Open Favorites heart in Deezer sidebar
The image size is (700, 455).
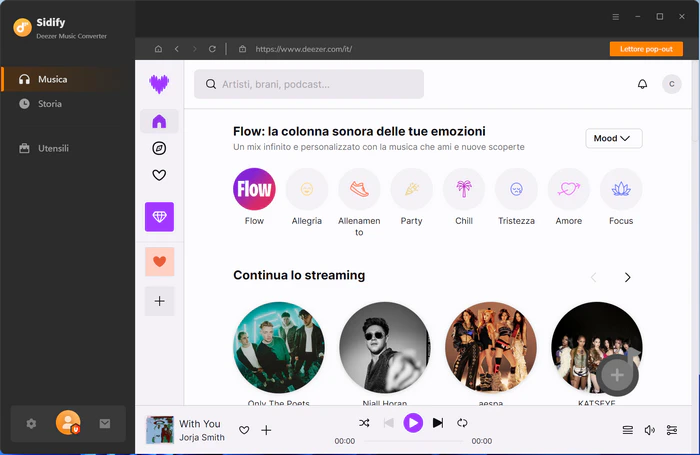tap(159, 175)
